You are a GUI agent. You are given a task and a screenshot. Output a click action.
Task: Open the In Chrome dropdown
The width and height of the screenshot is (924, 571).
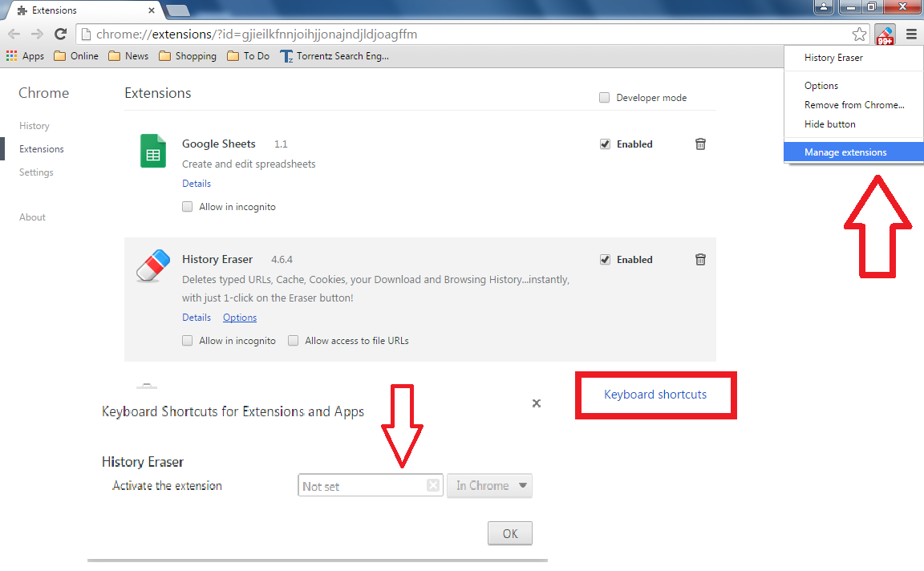click(x=489, y=485)
